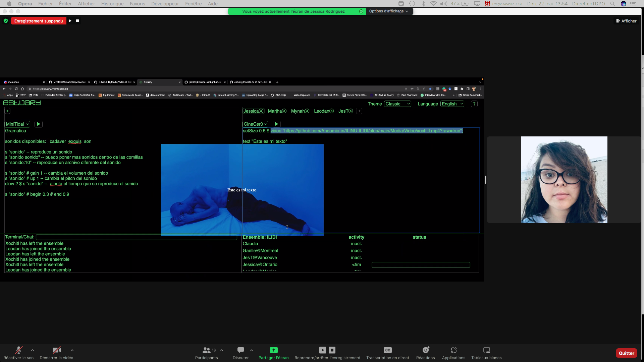Open Réactions emoji icon
Screen dimensions: 644x362
pos(425,350)
